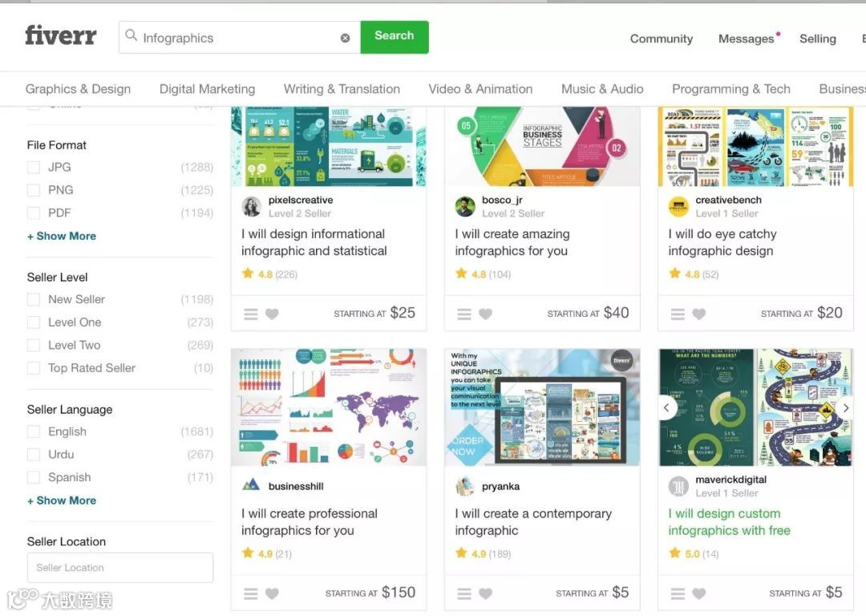The height and width of the screenshot is (616, 866).
Task: Click the creativebench seller name
Action: point(728,200)
